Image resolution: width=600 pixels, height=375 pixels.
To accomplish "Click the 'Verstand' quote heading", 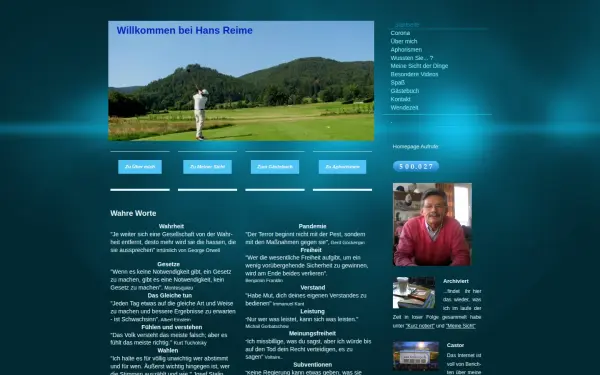I will click(x=313, y=288).
